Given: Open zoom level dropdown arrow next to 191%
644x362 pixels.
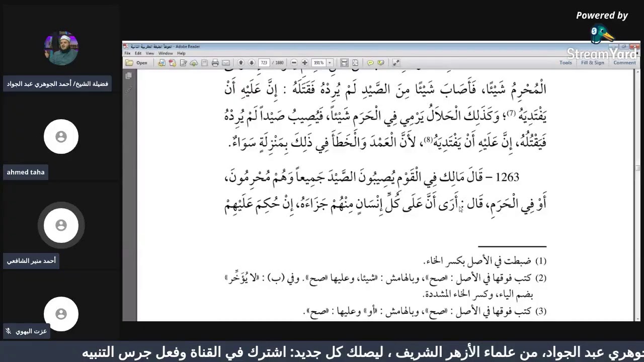Looking at the screenshot, I should coord(330,63).
